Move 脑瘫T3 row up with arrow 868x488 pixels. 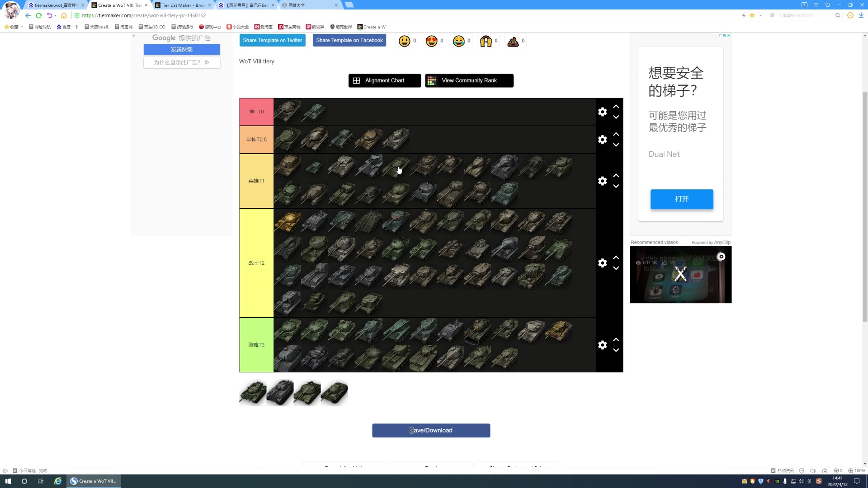tap(616, 339)
